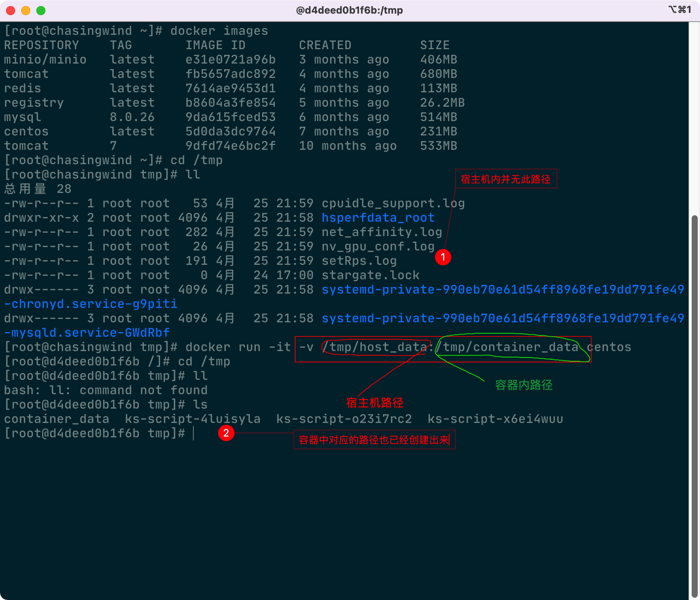This screenshot has width=700, height=600.
Task: Click the file name setRps.log
Action: point(359,261)
